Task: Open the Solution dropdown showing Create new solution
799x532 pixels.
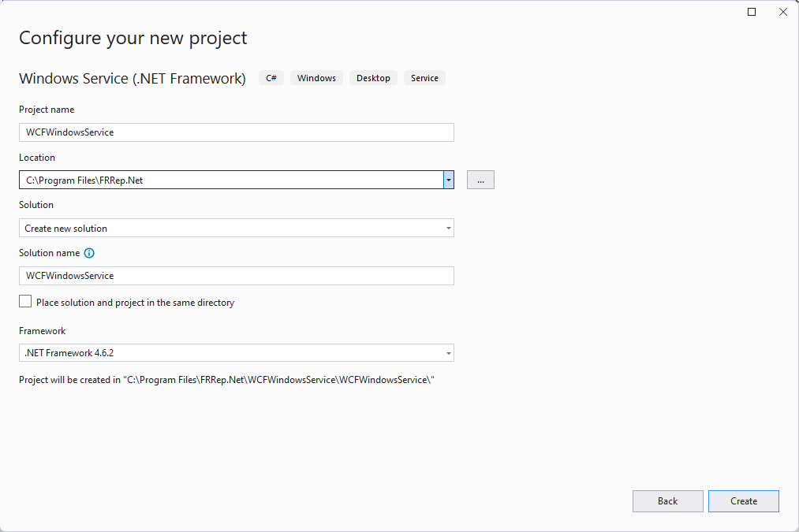Action: click(236, 229)
